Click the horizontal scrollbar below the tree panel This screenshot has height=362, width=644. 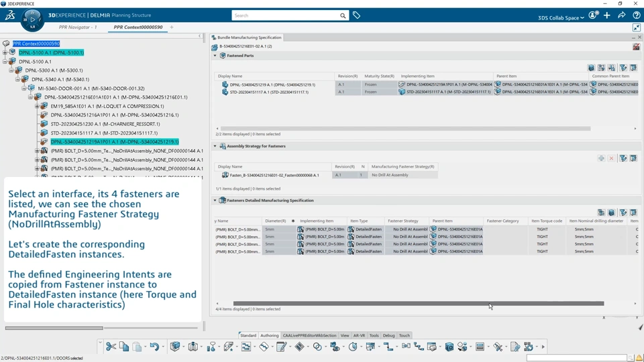click(54, 328)
